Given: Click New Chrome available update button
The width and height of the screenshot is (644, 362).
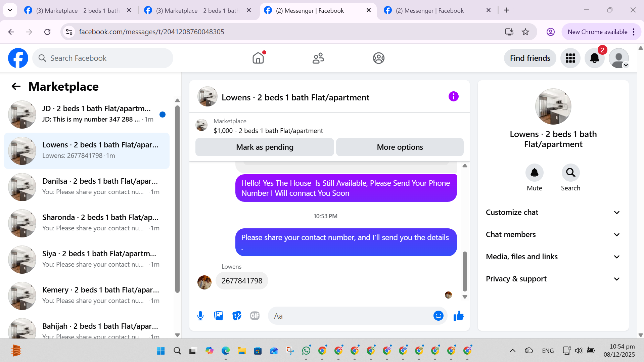Looking at the screenshot, I should coord(597,32).
